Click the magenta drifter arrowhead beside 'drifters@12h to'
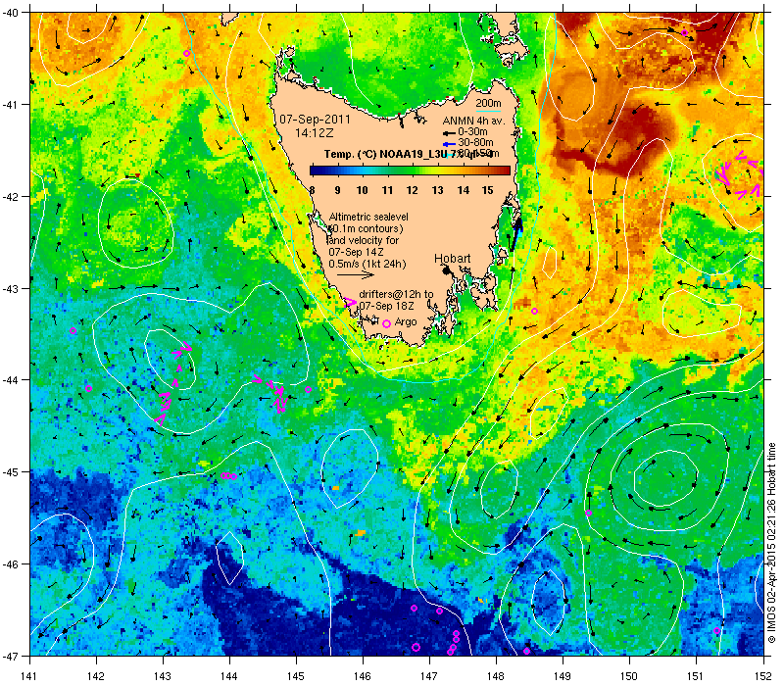 351,302
